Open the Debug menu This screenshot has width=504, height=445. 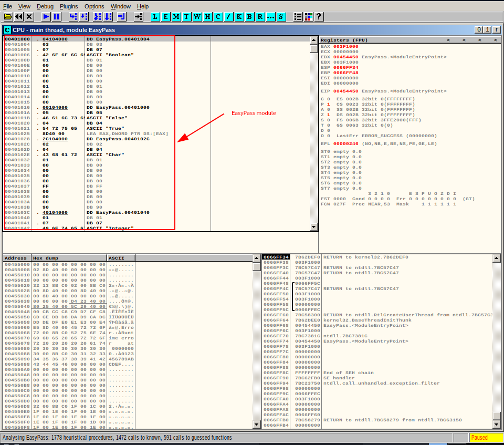tap(45, 6)
